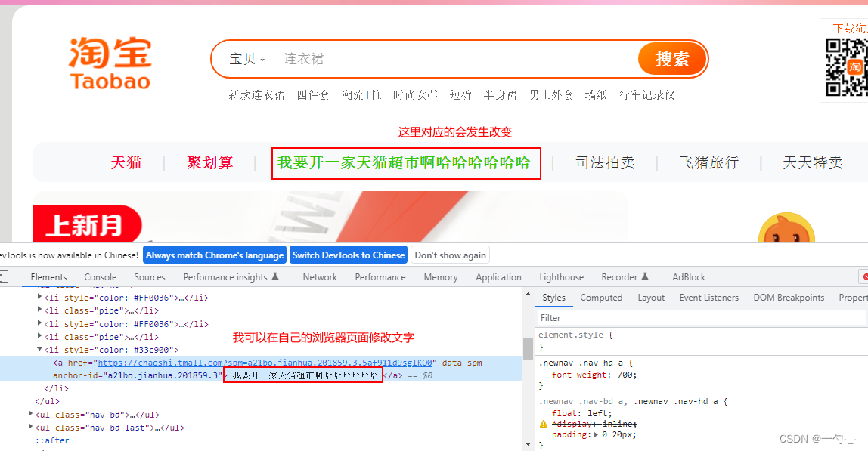Switch to the Lighthouse tab
Viewport: 868px width, 451px height.
(561, 277)
